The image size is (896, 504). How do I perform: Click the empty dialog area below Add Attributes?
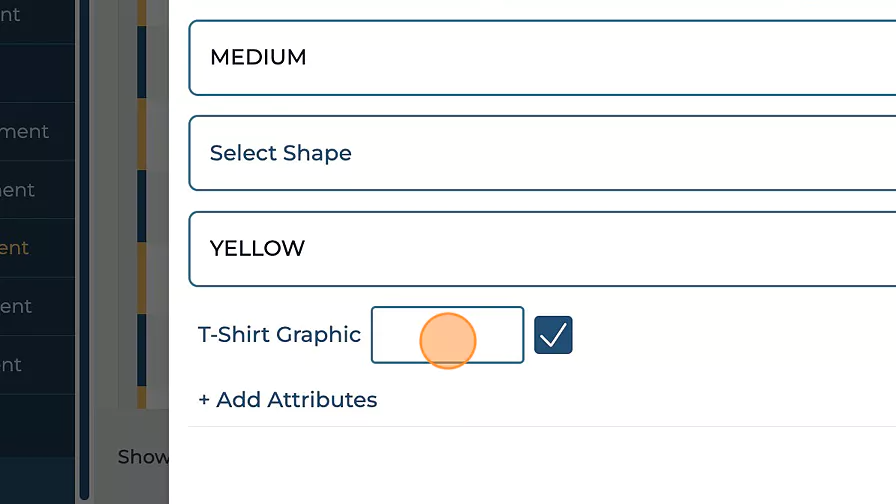point(540,465)
